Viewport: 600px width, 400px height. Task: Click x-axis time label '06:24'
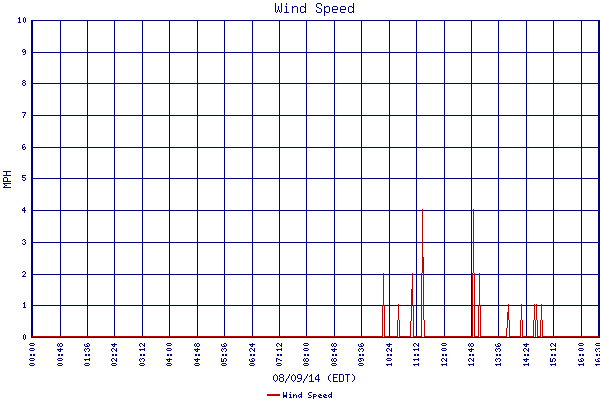252,354
